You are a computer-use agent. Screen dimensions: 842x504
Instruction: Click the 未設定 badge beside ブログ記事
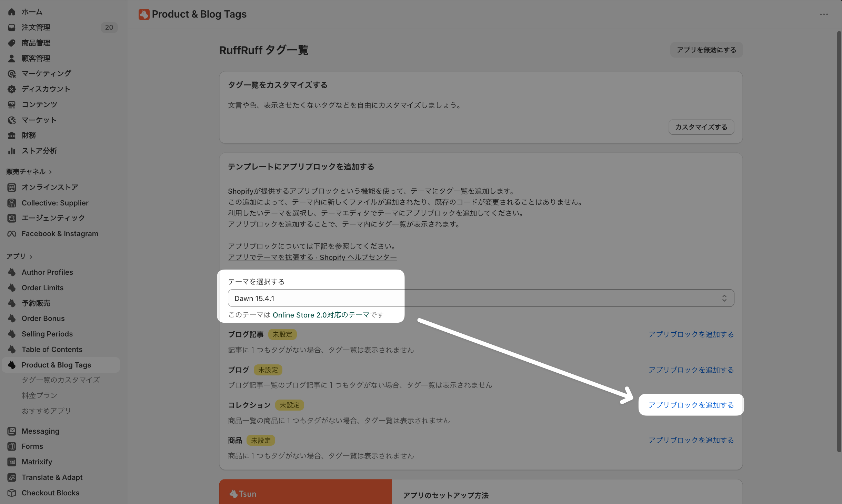click(x=282, y=334)
